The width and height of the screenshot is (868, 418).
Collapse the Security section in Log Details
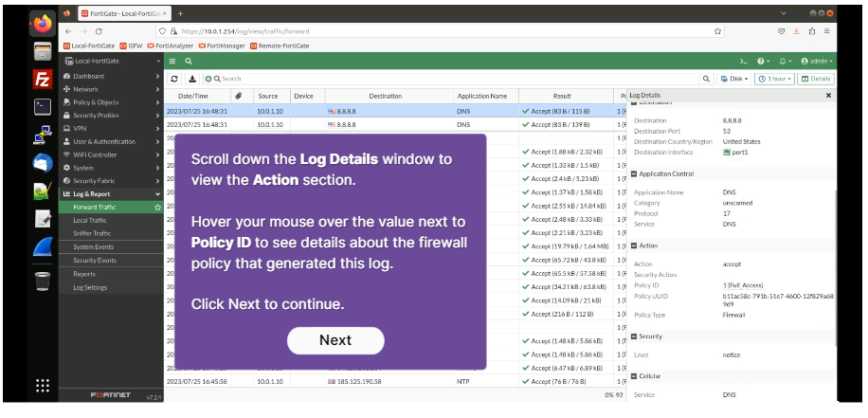(x=634, y=336)
